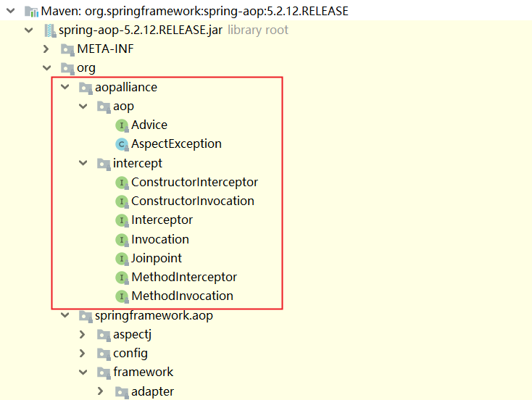The image size is (532, 400).
Task: Click the springframework.aop package folder icon
Action: pyautogui.click(x=86, y=316)
